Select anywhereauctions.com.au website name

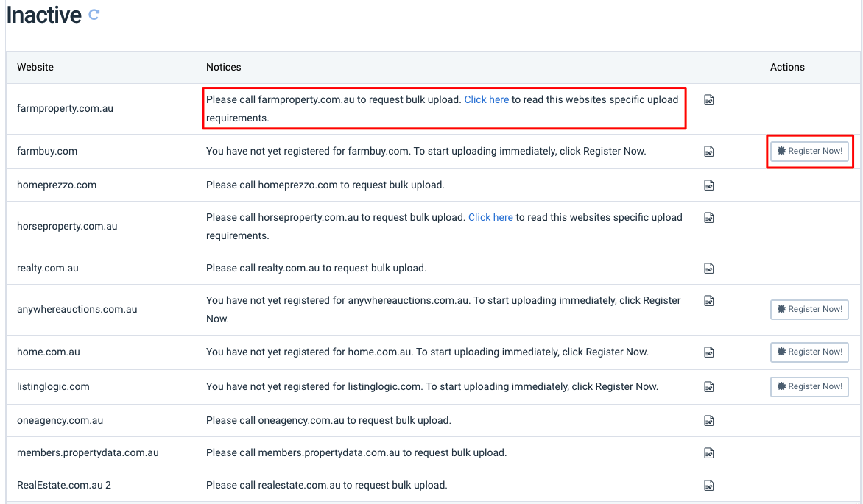(x=77, y=309)
